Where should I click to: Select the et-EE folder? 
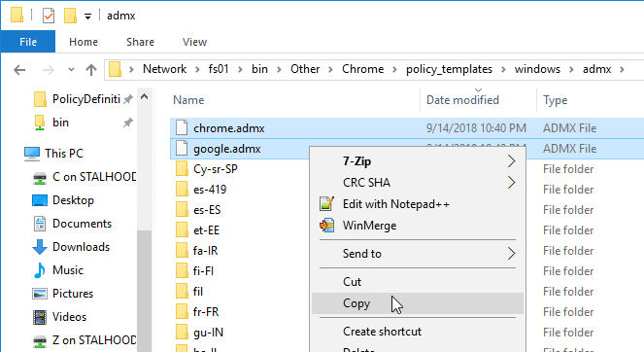pyautogui.click(x=206, y=230)
